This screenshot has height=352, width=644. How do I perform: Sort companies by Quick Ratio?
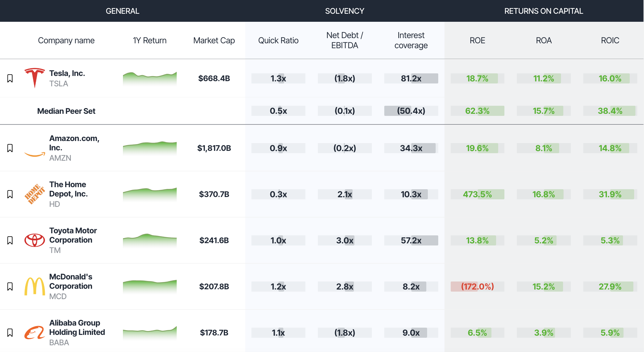[278, 40]
